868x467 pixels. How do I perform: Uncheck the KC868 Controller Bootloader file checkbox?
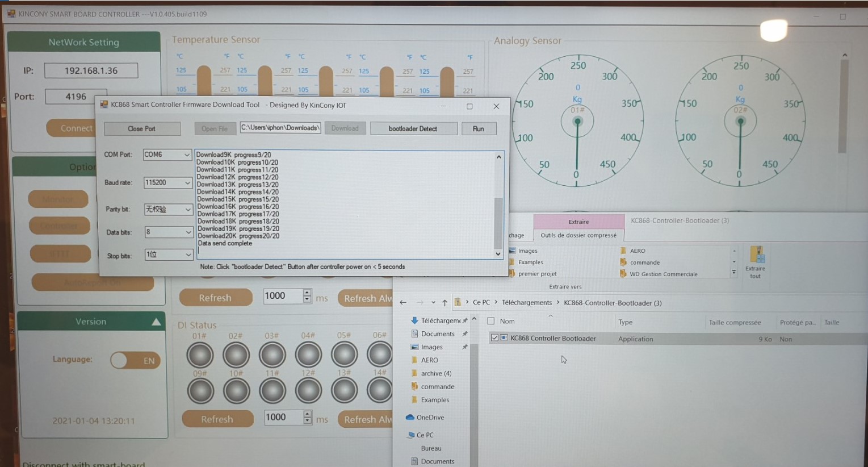[494, 338]
